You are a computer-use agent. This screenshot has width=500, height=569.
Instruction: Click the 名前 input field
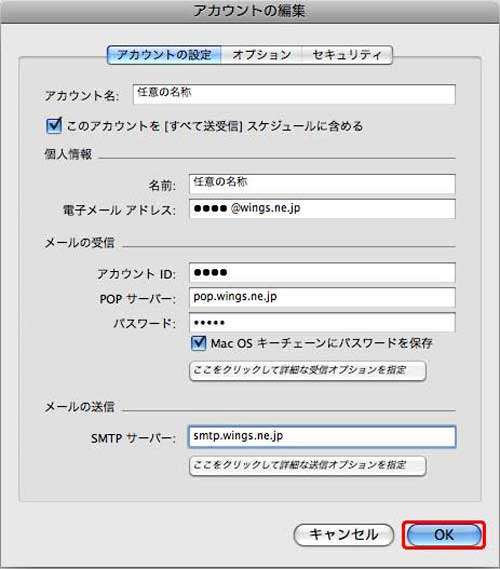[322, 184]
